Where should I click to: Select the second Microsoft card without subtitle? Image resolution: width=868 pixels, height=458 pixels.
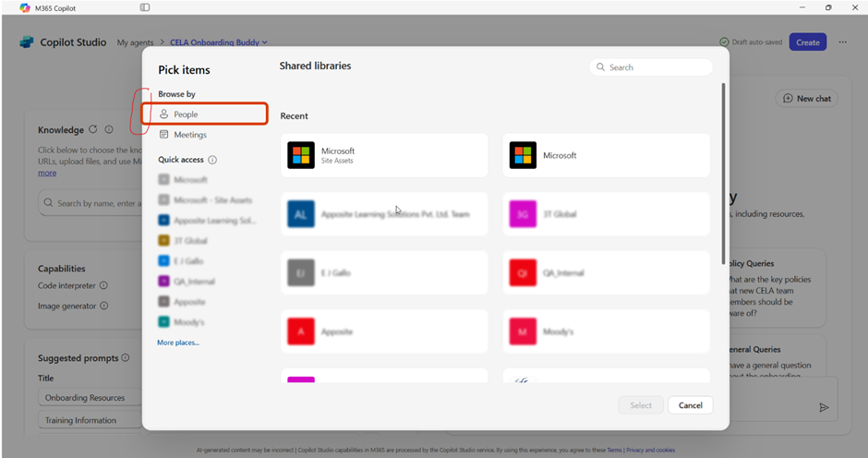[606, 155]
